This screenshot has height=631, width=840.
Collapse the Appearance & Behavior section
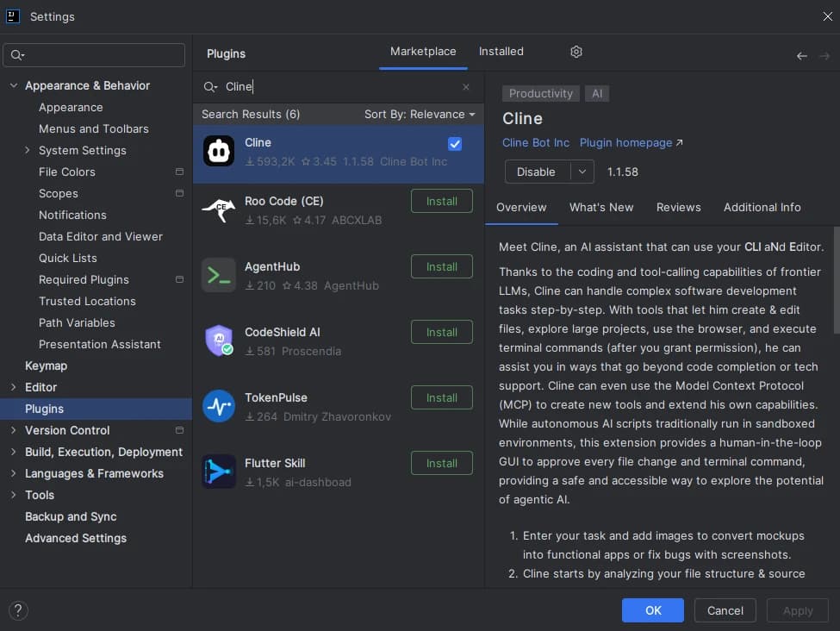click(14, 86)
